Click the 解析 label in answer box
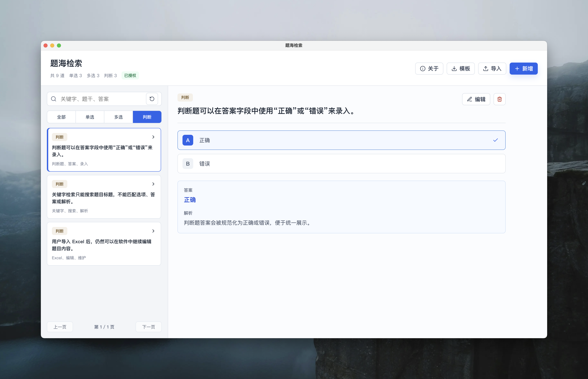 coord(188,213)
